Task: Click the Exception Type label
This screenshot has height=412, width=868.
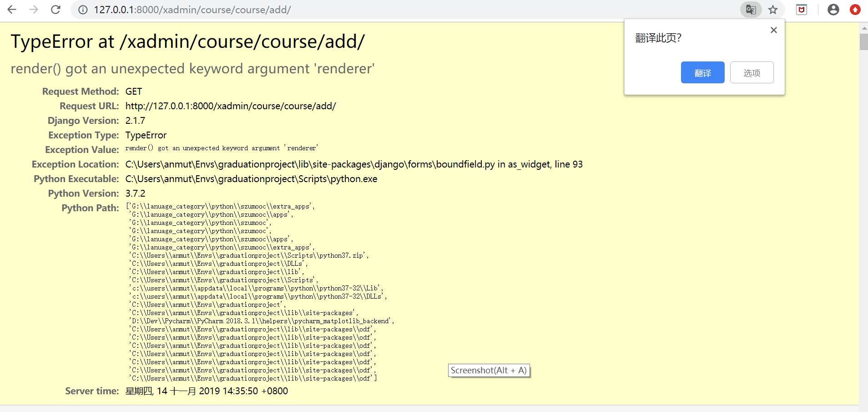Action: [x=84, y=135]
